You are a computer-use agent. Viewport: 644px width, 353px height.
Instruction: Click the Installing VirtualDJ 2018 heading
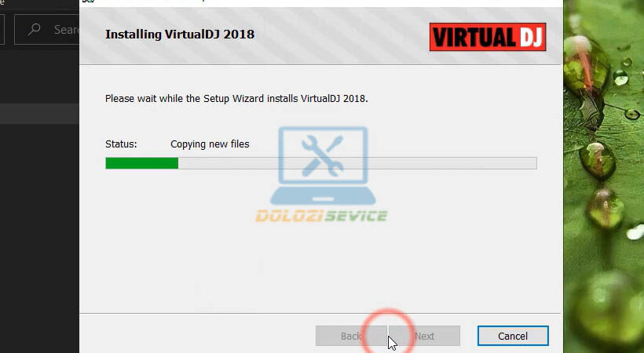[x=180, y=34]
